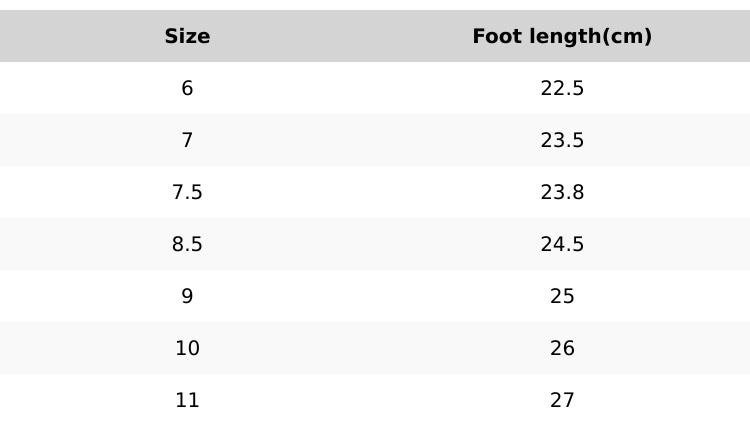This screenshot has height=426, width=750.
Task: Click the gray header row background
Action: click(x=375, y=37)
